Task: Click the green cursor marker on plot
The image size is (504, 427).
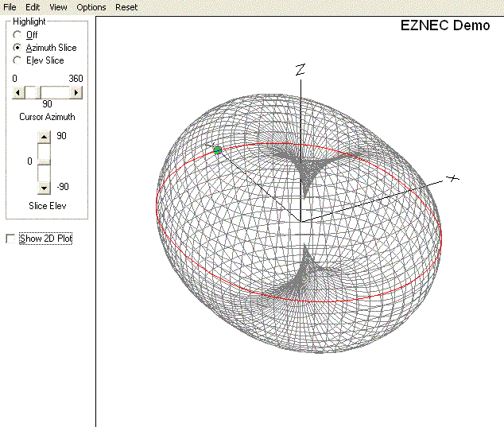Action: pos(217,149)
